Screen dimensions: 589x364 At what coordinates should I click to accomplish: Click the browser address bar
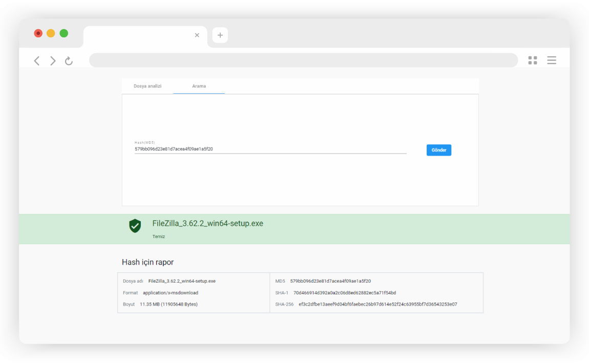304,60
